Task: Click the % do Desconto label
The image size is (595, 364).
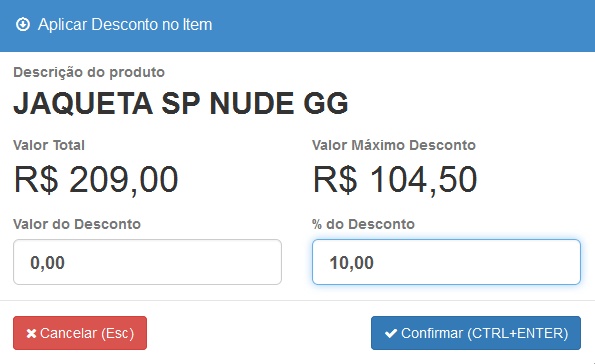Action: point(363,224)
